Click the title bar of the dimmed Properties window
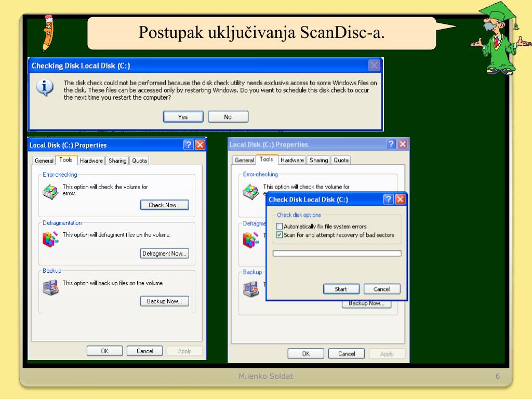This screenshot has height=399, width=532. (318, 144)
